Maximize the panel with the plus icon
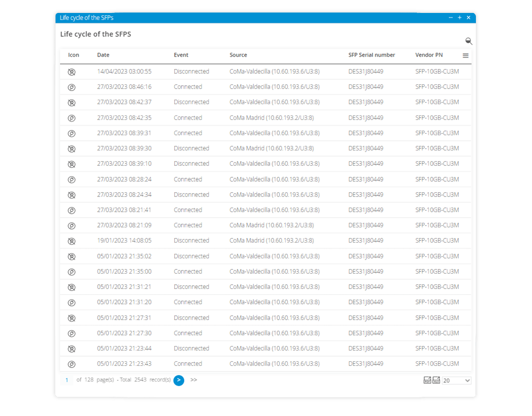This screenshot has width=532, height=416. pyautogui.click(x=460, y=18)
